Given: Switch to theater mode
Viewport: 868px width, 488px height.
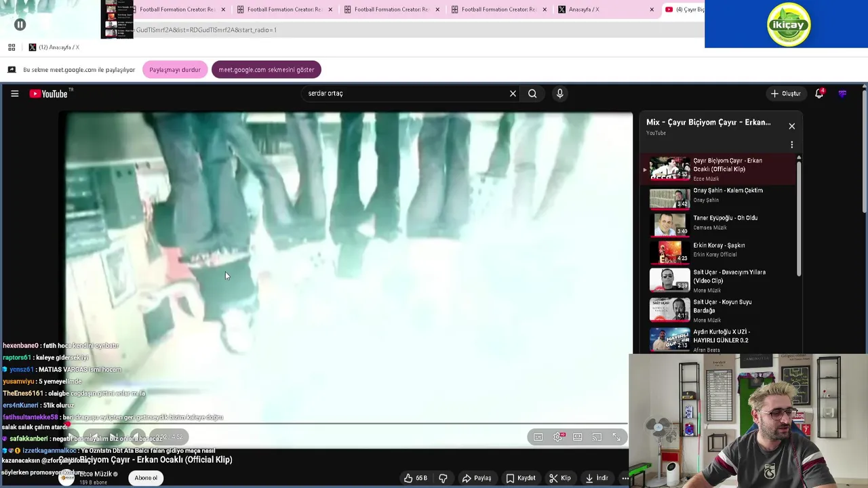Looking at the screenshot, I should tap(577, 437).
